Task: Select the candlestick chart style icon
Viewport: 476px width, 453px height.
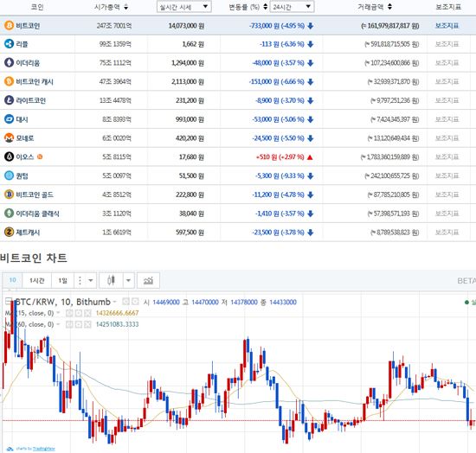Action: (111, 280)
